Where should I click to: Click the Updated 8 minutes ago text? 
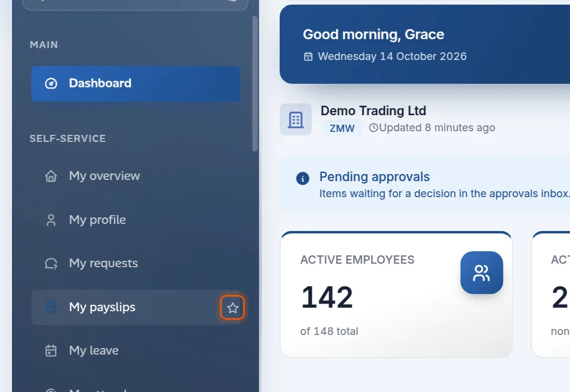coord(437,128)
